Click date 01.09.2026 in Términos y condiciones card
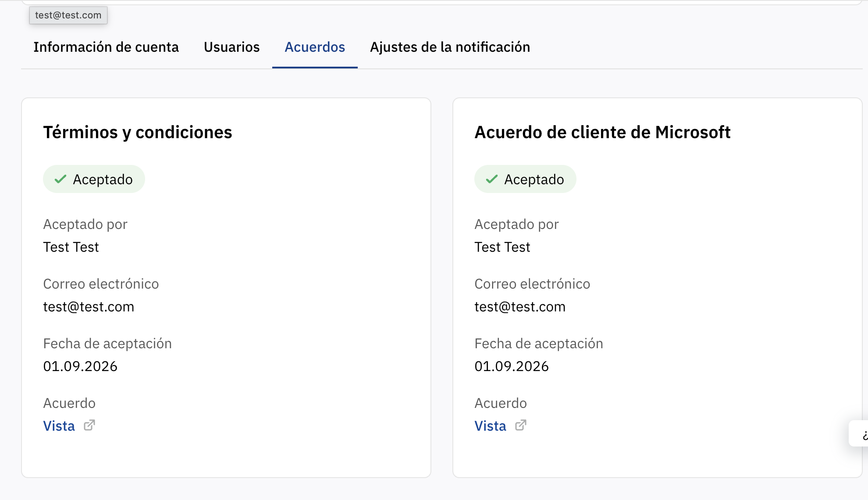 coord(80,366)
